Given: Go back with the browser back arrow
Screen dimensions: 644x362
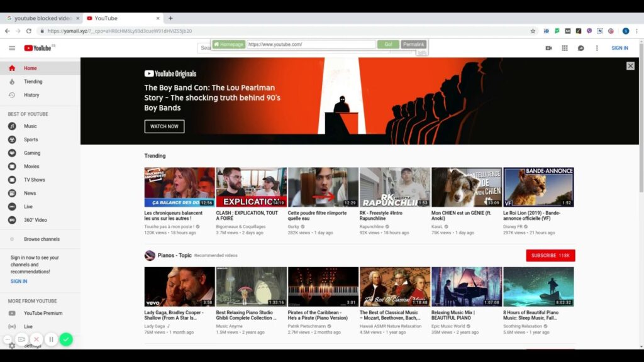Looking at the screenshot, I should click(8, 31).
